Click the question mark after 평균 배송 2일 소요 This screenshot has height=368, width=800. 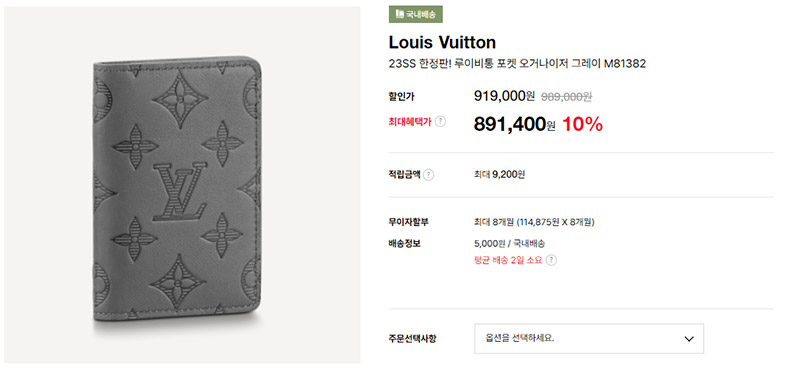click(x=551, y=260)
